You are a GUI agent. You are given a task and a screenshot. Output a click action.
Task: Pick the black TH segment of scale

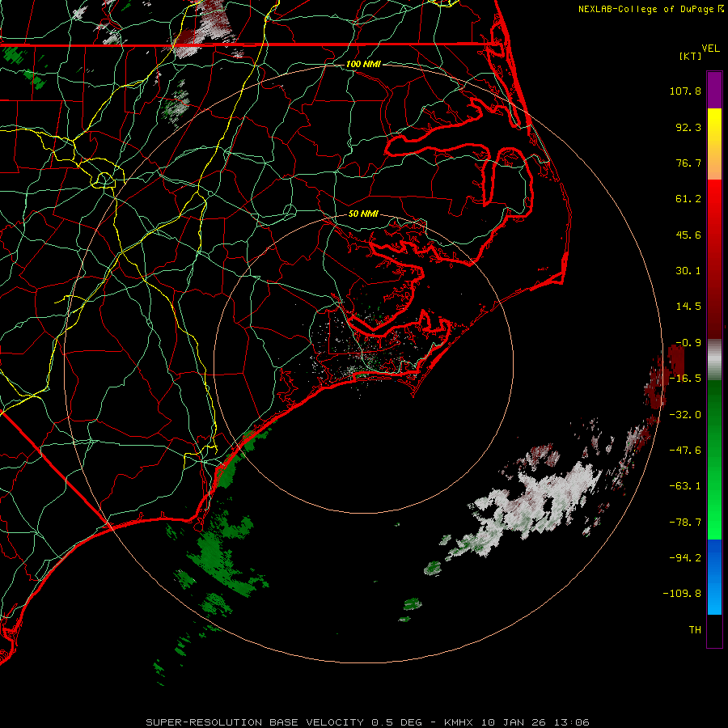coord(714,630)
